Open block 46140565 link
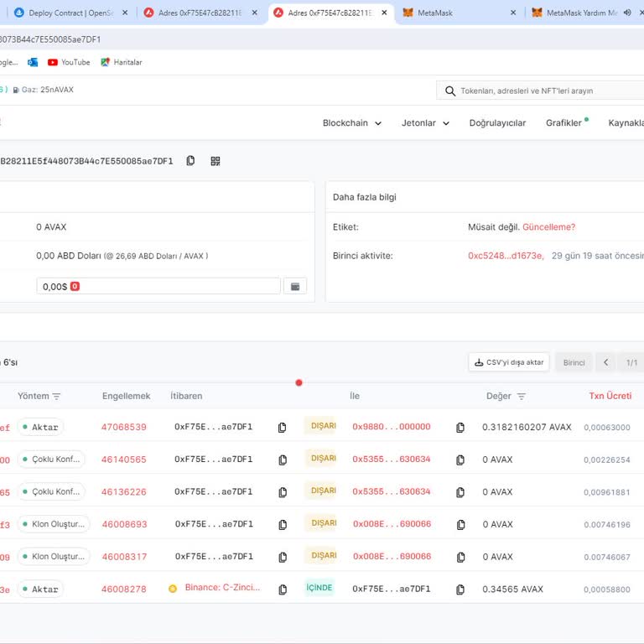This screenshot has width=644, height=644. tap(123, 460)
